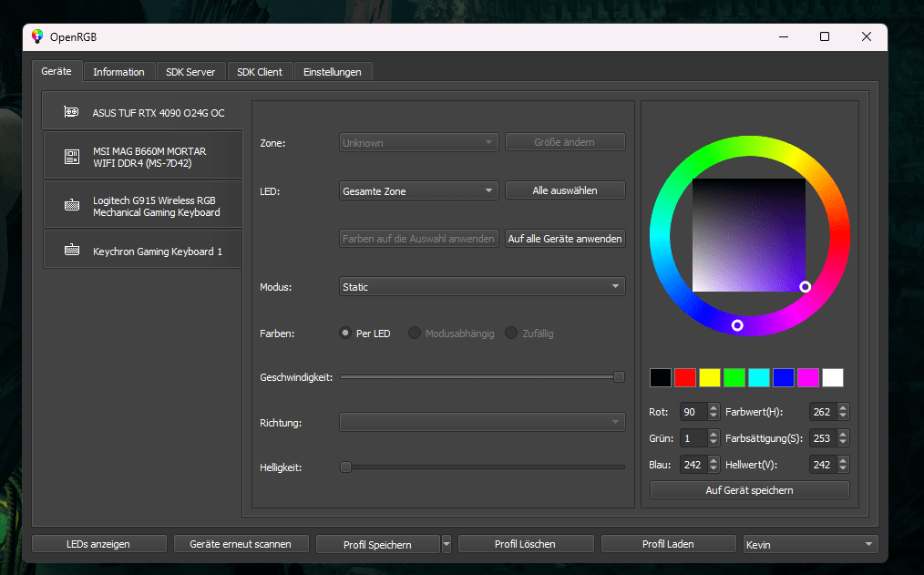Switch to the Geräte tab
The width and height of the screenshot is (924, 575).
pos(56,71)
